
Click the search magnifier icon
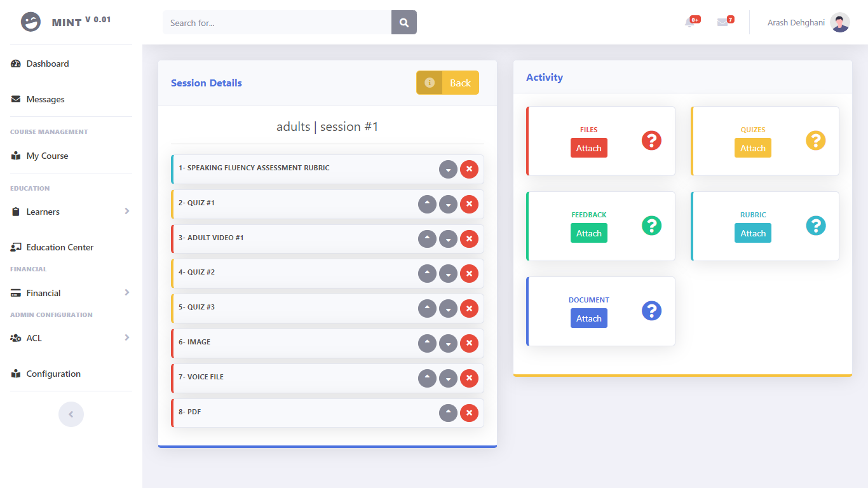coord(403,22)
